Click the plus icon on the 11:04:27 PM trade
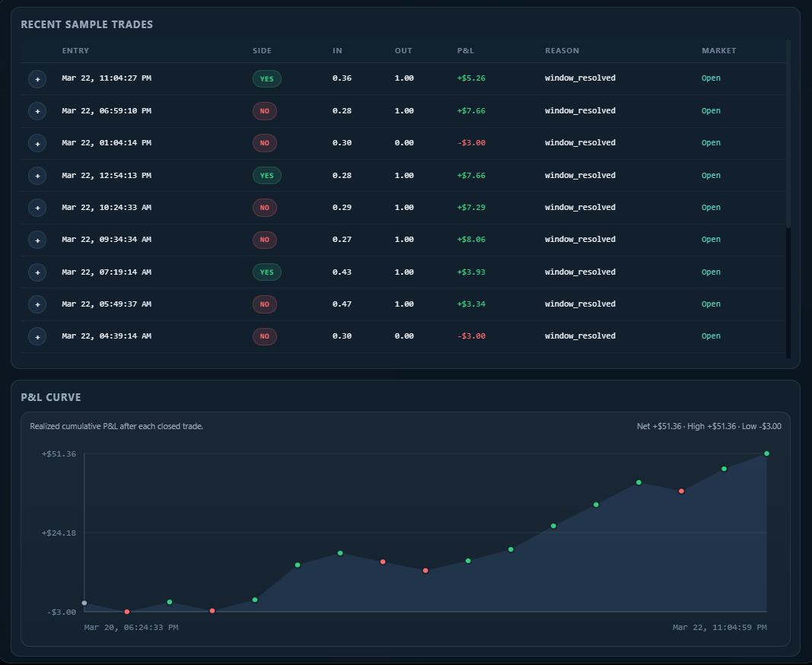 click(37, 78)
